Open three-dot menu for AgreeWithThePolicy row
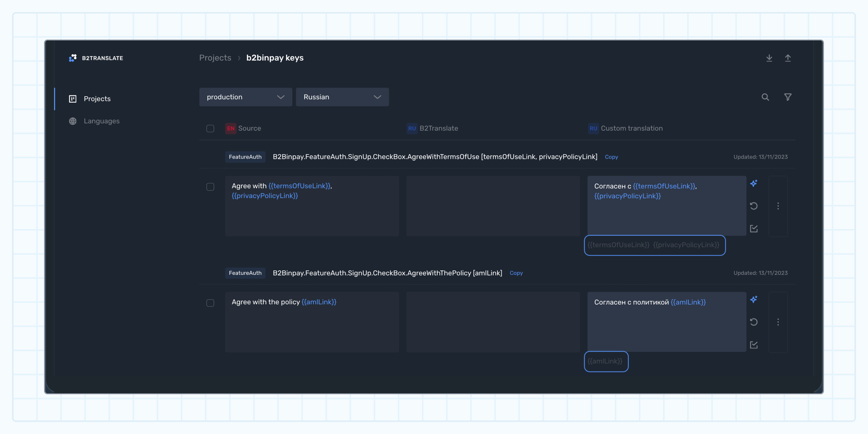This screenshot has height=434, width=868. [x=778, y=322]
